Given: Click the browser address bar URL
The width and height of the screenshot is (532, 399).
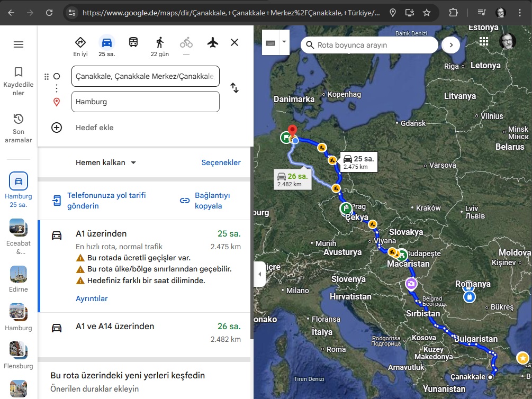Looking at the screenshot, I should (231, 13).
